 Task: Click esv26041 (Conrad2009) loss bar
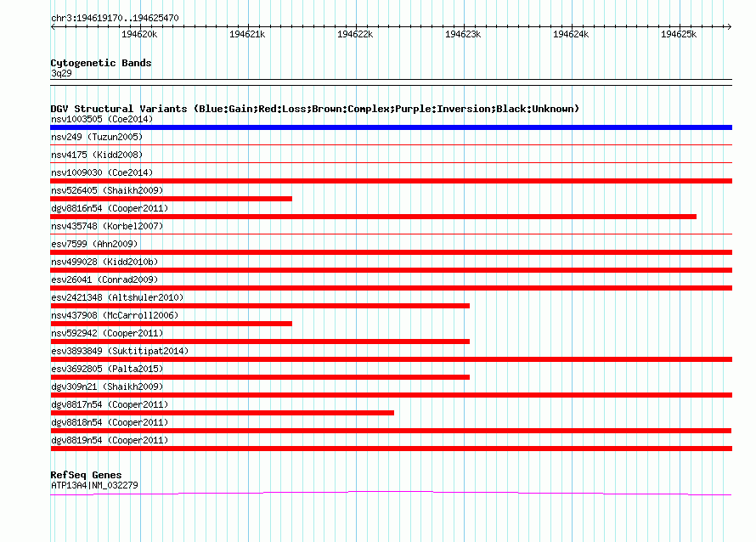[x=391, y=288]
